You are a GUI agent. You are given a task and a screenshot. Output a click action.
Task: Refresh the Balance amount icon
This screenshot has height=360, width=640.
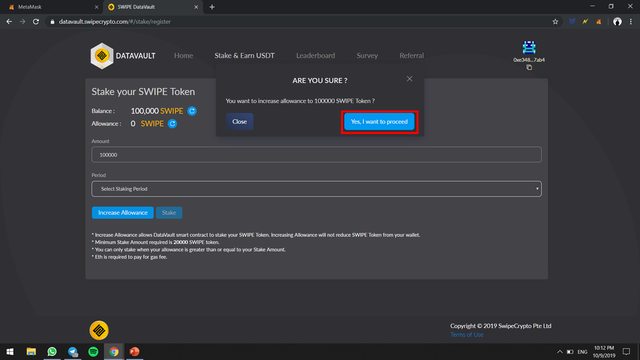click(192, 111)
